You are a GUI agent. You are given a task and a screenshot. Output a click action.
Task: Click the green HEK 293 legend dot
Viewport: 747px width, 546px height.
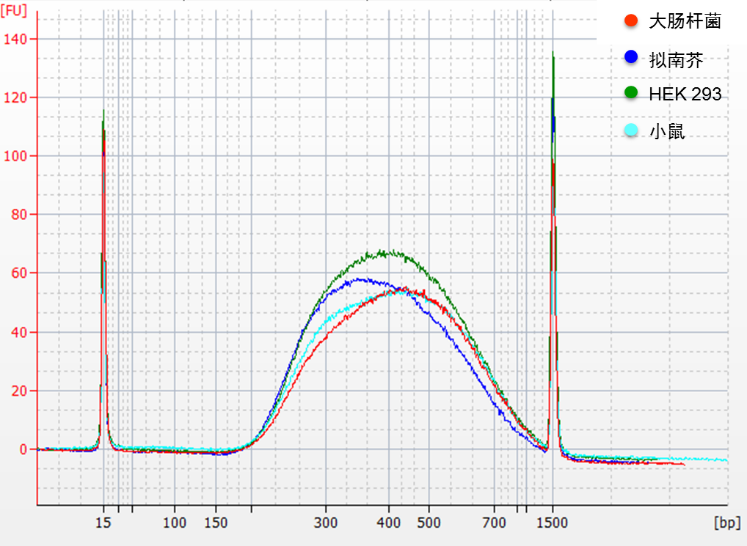[x=630, y=92]
